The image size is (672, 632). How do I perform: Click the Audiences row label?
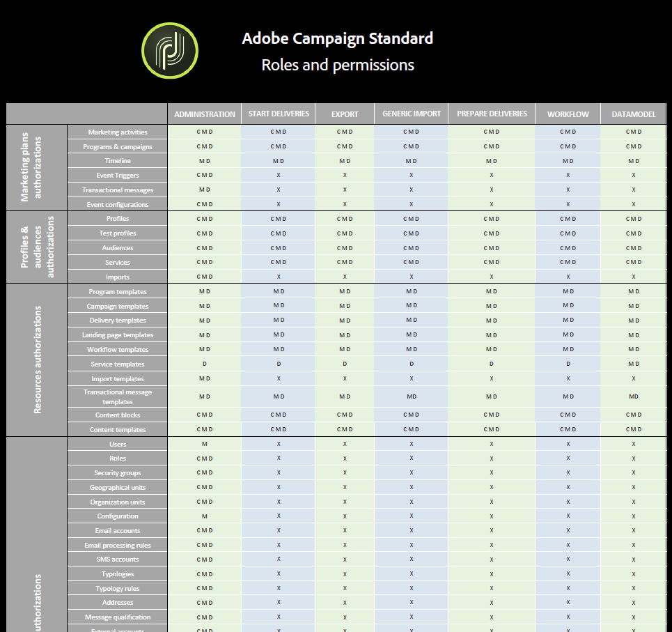(118, 248)
